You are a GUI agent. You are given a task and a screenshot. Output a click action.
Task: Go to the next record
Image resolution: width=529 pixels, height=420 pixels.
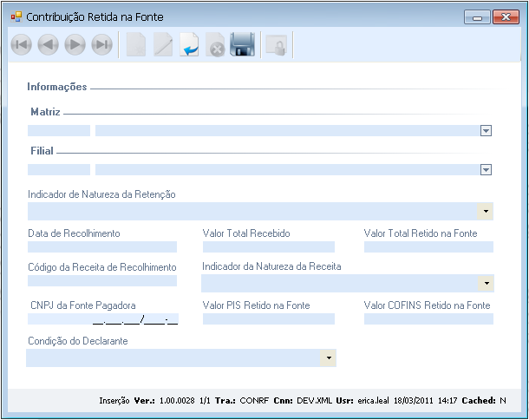tap(75, 44)
